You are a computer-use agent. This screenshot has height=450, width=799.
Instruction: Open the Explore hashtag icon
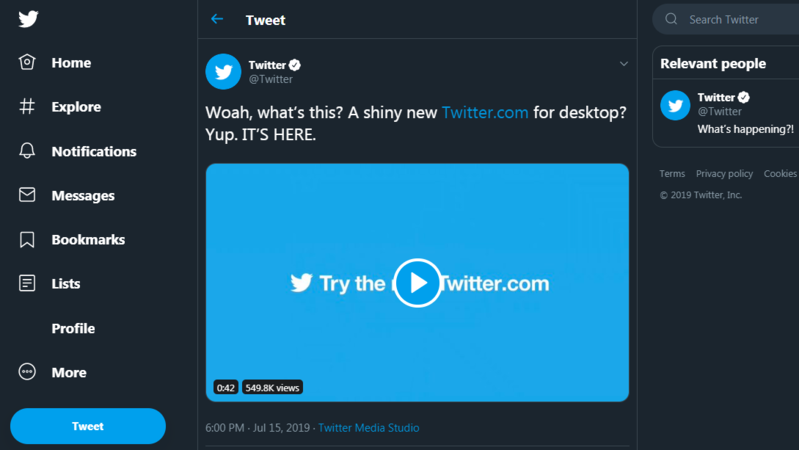[x=27, y=107]
